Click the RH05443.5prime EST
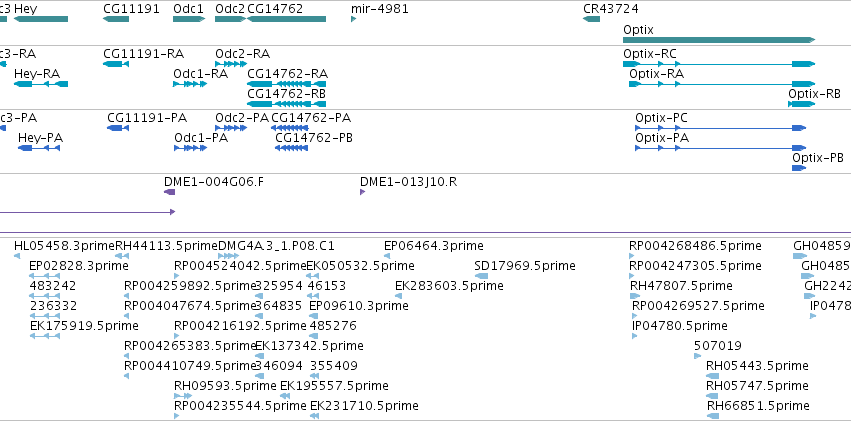Screen dimensions: 851x421 [x=713, y=376]
